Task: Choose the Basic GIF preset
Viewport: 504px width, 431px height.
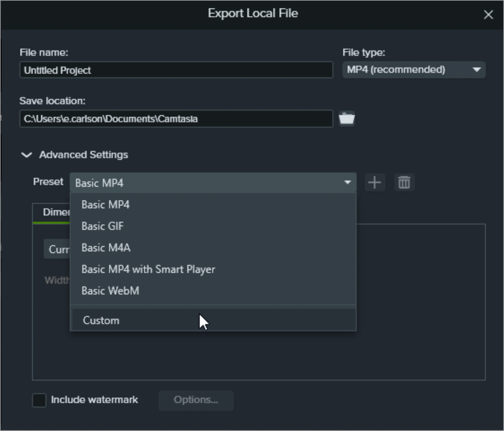Action: pos(213,226)
